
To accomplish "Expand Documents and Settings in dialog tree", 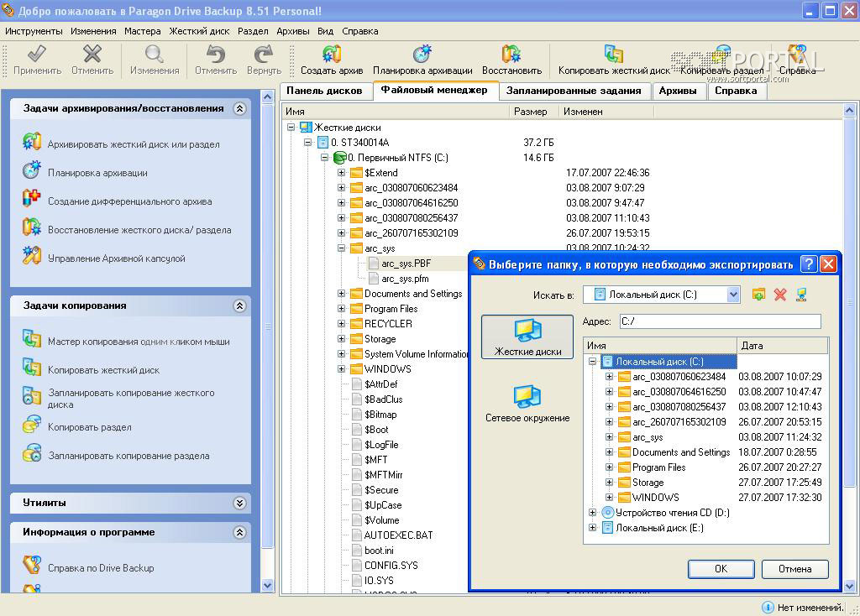I will pos(609,452).
